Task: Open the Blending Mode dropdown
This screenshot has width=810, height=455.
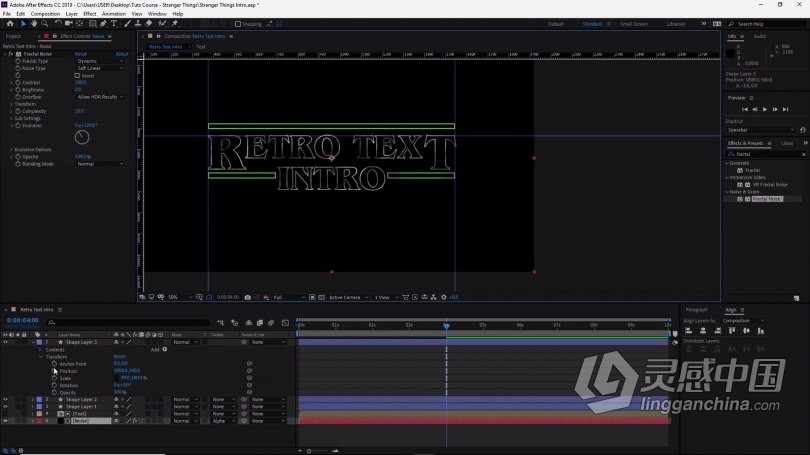Action: [100, 163]
